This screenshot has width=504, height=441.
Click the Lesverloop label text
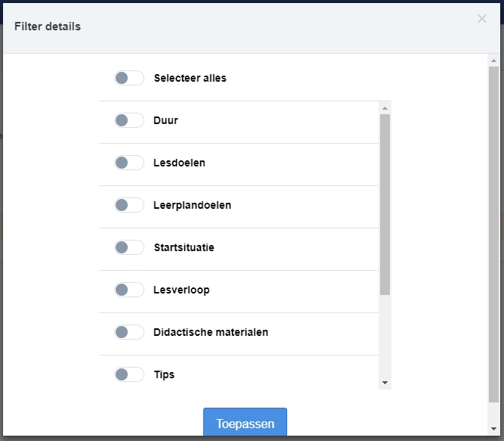click(x=181, y=290)
